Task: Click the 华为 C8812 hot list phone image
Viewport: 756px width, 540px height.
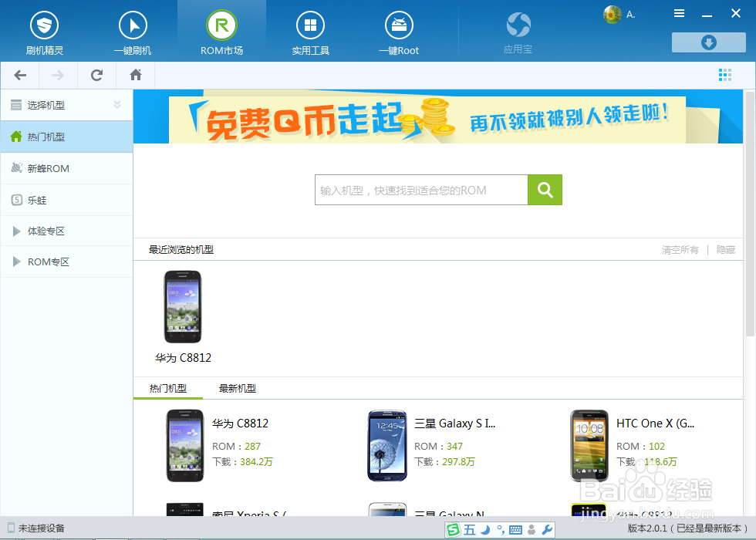Action: click(x=185, y=446)
